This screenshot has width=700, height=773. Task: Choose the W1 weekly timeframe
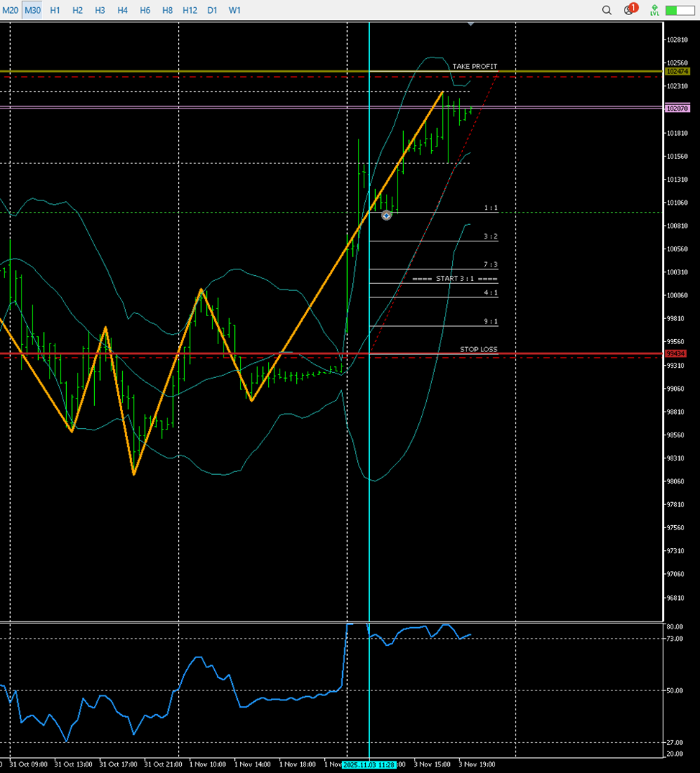[x=235, y=11]
